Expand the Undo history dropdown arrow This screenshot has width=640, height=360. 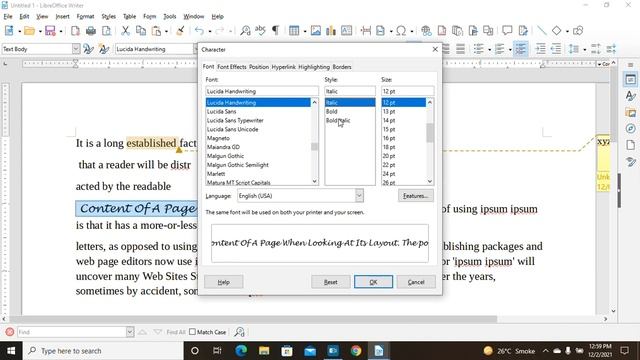(x=209, y=31)
